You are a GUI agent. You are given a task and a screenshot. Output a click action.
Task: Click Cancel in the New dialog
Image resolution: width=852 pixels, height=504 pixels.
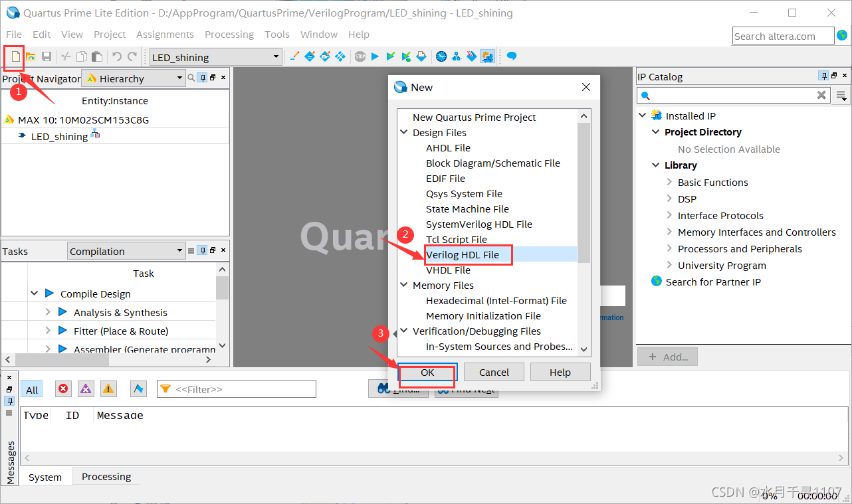coord(494,373)
